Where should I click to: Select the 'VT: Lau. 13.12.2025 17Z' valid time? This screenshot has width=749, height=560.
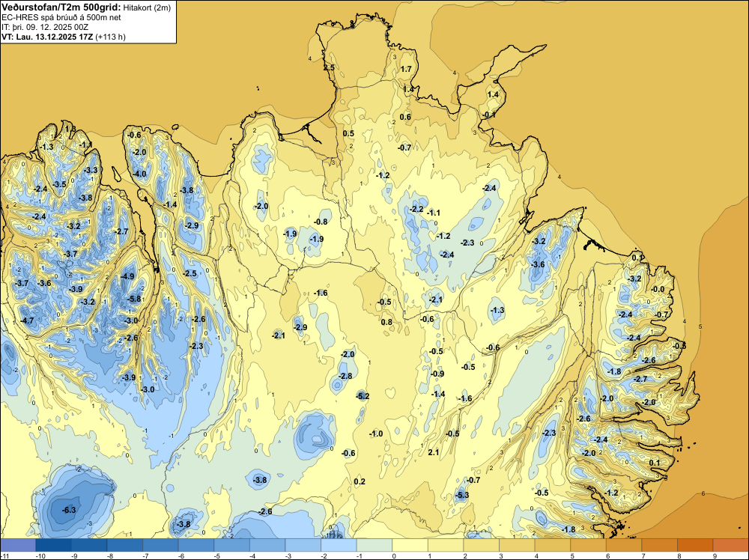tap(48, 37)
